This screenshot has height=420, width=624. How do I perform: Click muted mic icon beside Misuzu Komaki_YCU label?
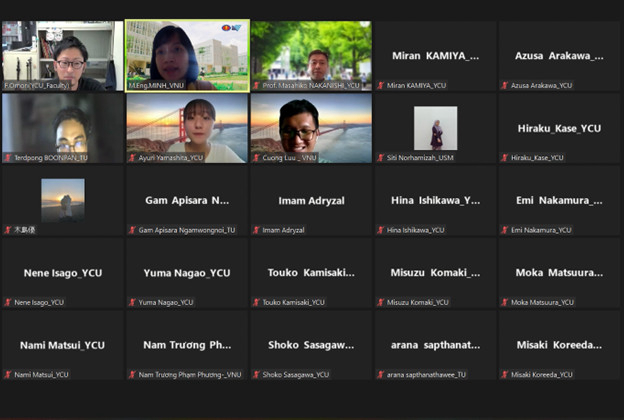pyautogui.click(x=381, y=303)
